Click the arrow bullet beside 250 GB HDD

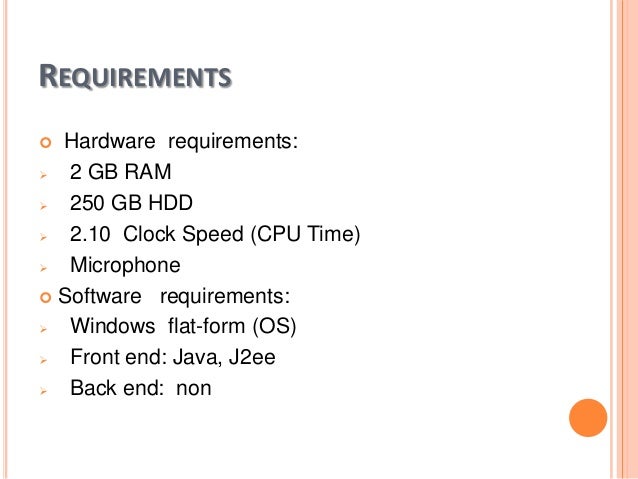point(44,206)
